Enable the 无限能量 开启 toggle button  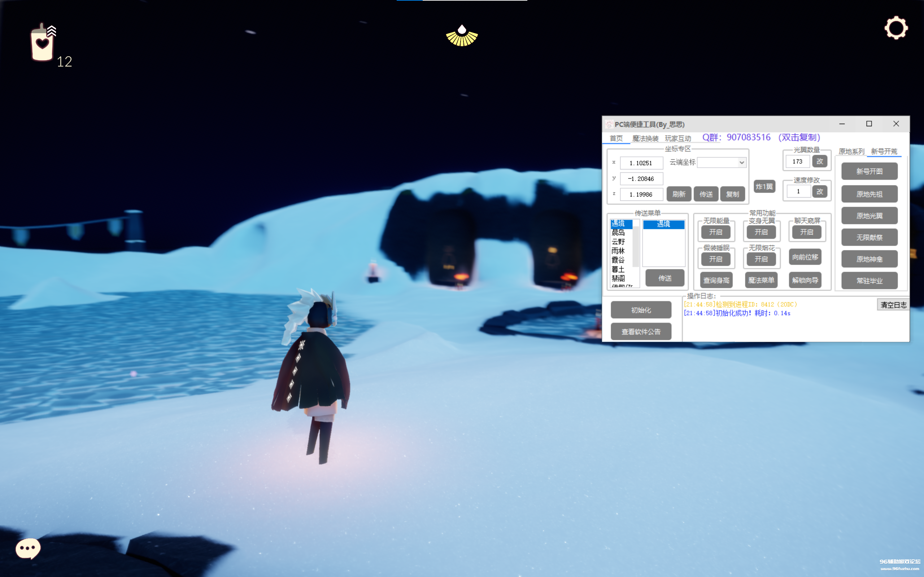tap(715, 232)
